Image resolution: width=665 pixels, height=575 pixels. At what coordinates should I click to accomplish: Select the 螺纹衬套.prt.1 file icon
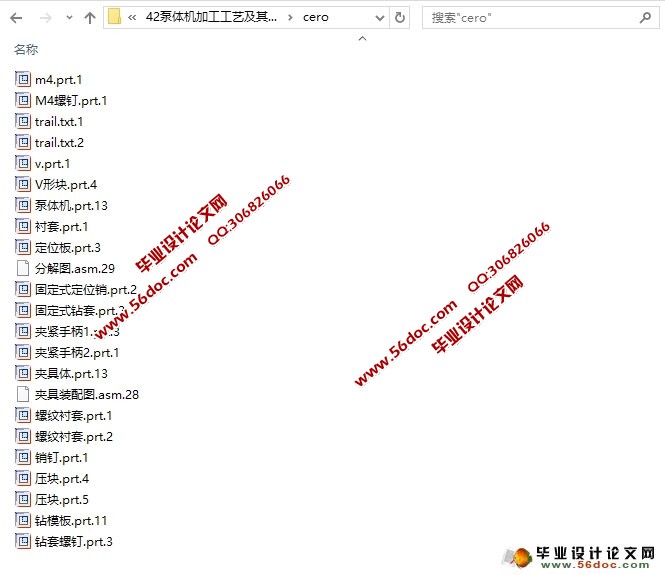23,415
